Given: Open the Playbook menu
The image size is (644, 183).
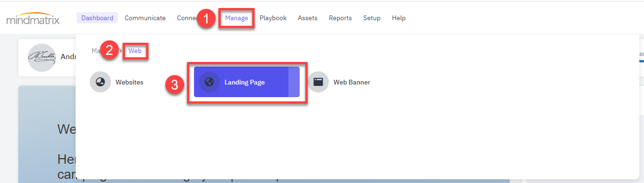Looking at the screenshot, I should click(x=273, y=18).
